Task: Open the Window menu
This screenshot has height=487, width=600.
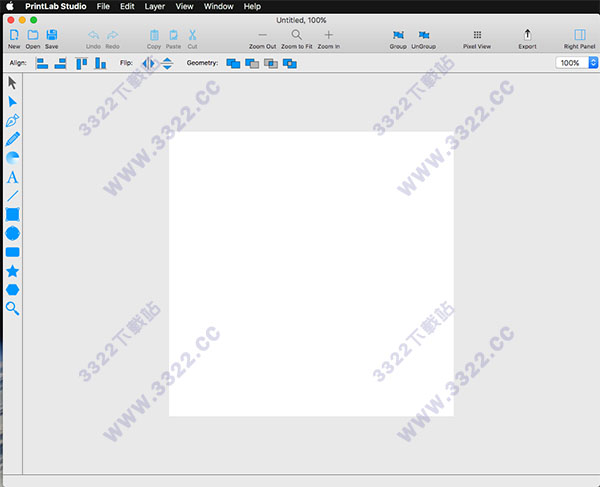Action: coord(218,6)
